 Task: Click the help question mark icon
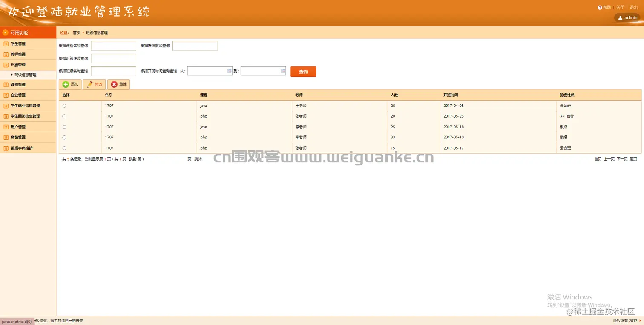pos(600,7)
